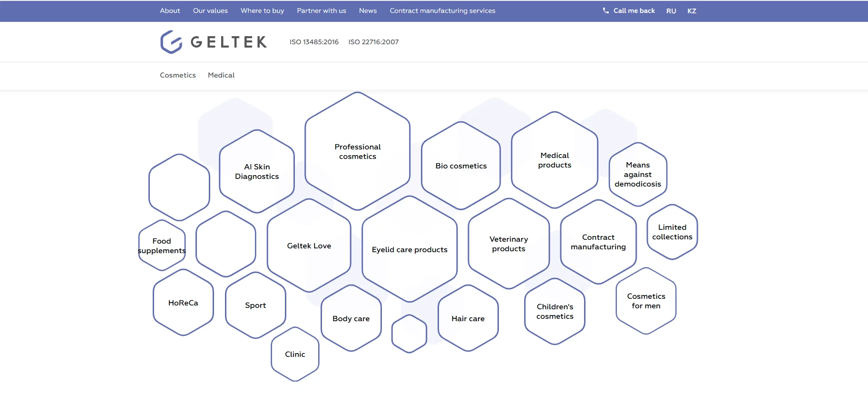Open Contract manufacturing services in top bar

pos(442,10)
